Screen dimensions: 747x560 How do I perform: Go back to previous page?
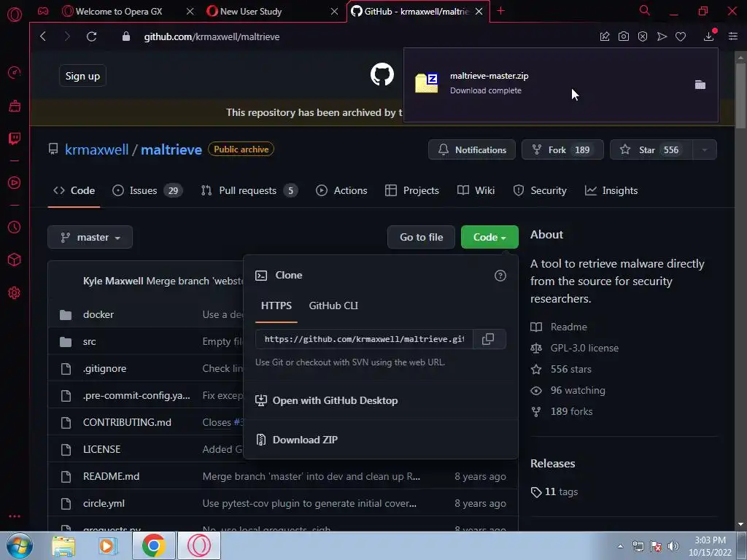43,36
